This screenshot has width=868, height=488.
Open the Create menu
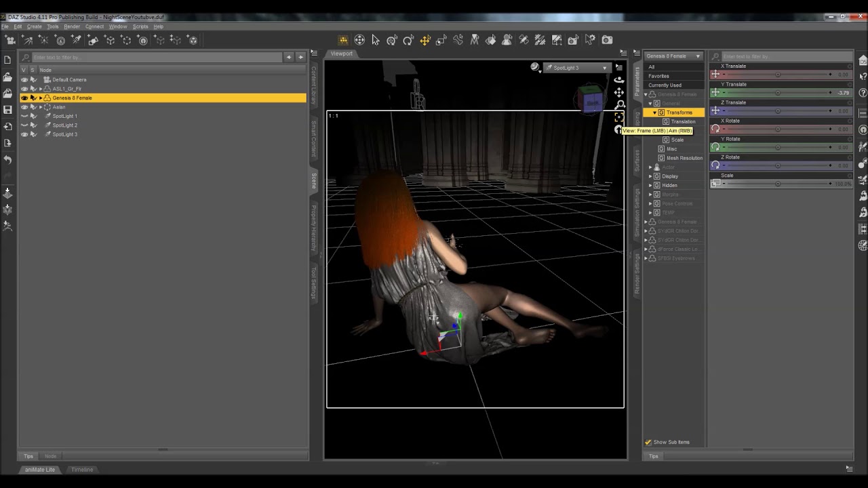[34, 26]
